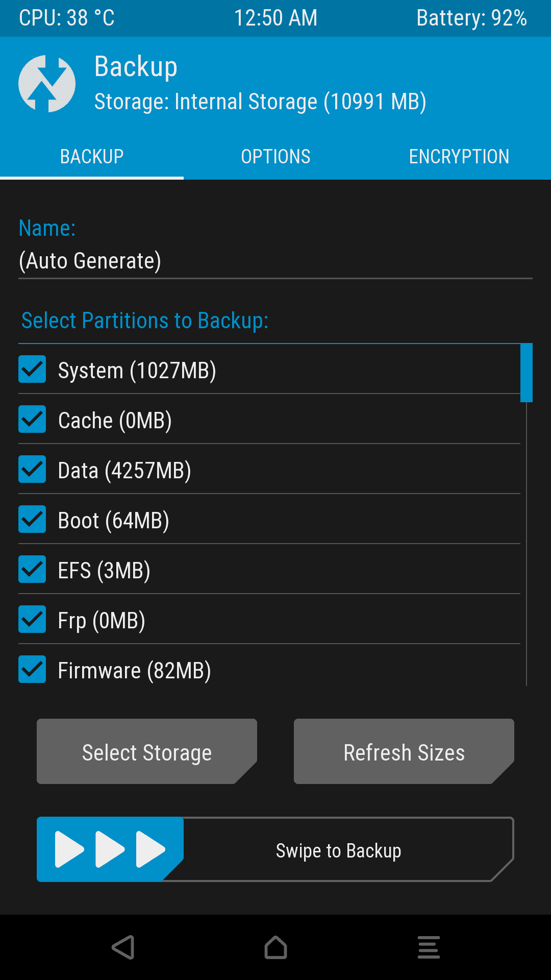Deselect the Data partition checkbox

[x=32, y=469]
